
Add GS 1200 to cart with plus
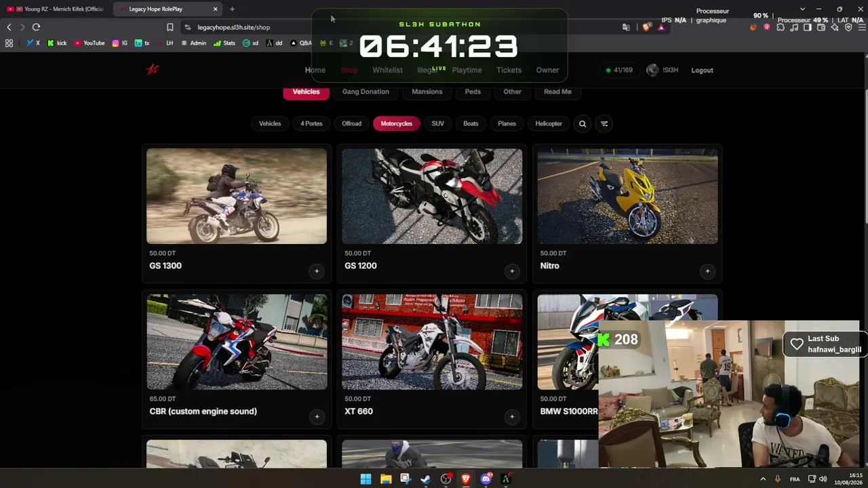[x=512, y=271]
